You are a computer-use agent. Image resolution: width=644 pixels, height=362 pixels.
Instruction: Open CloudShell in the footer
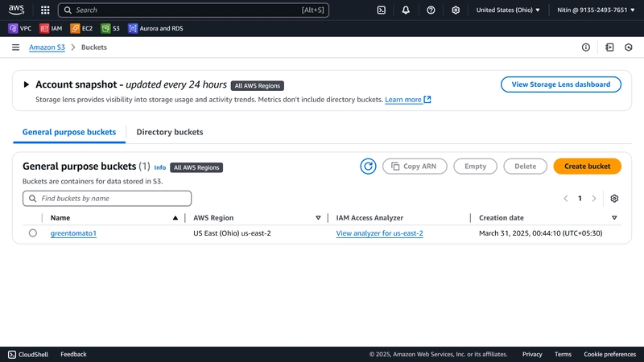point(28,354)
